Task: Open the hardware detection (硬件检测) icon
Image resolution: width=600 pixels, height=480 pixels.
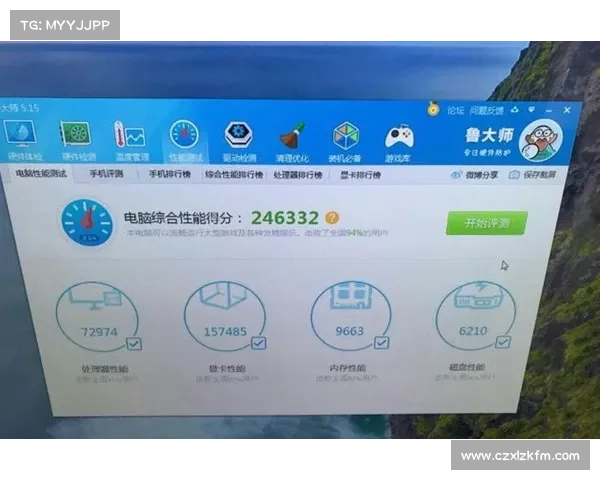Action: pyautogui.click(x=76, y=134)
